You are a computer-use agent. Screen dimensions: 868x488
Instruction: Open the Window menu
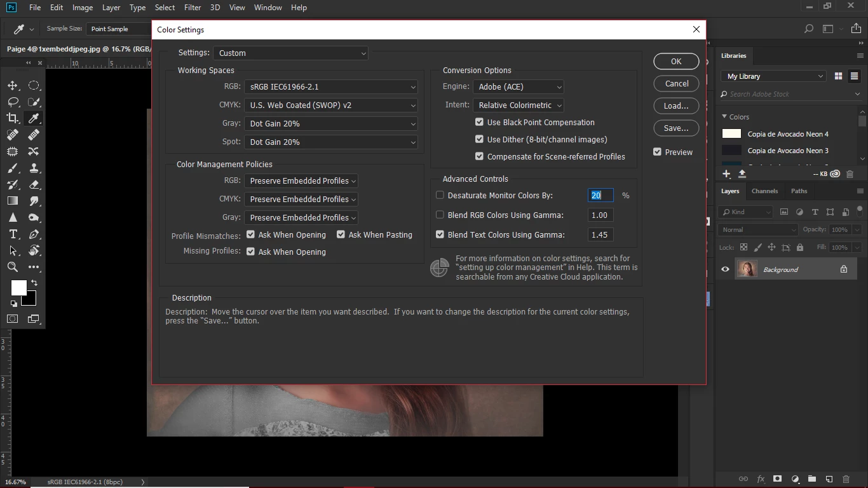click(268, 8)
